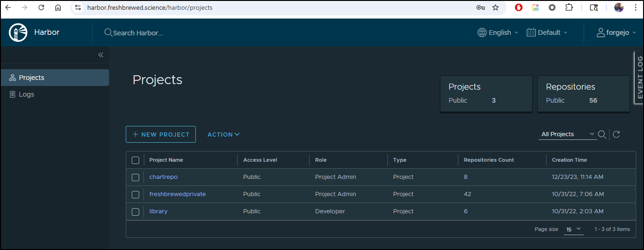Expand the All Projects filter dropdown

[x=568, y=134]
